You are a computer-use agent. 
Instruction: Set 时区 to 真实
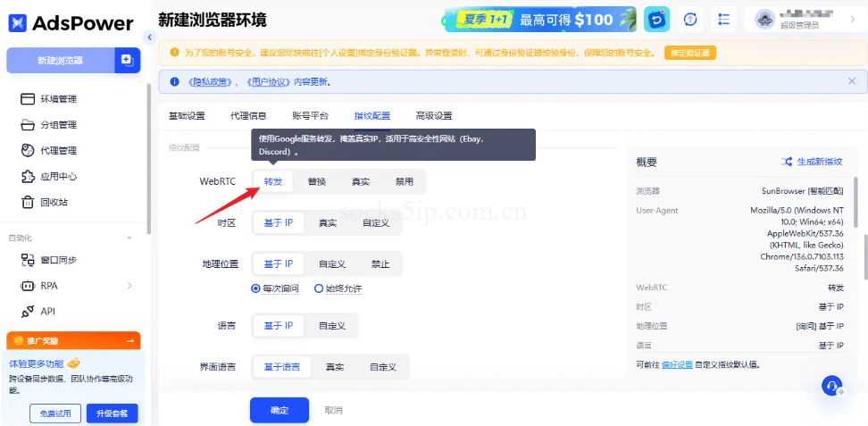tap(327, 222)
